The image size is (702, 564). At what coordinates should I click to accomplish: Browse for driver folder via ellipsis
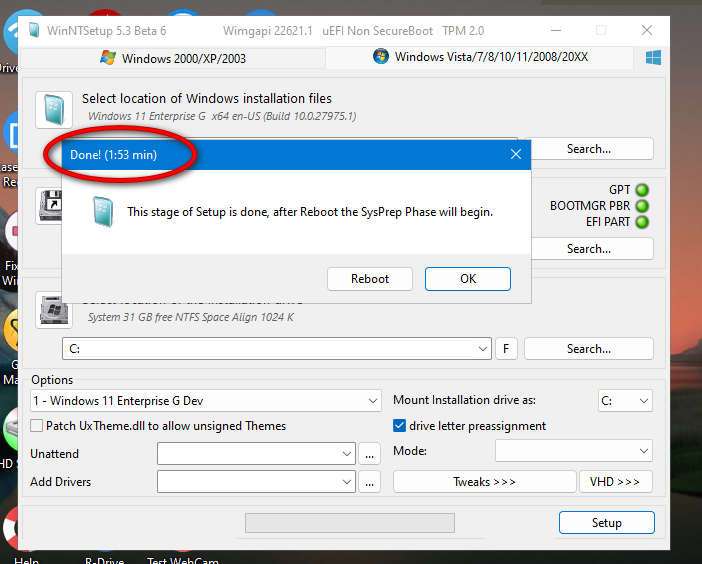(x=369, y=482)
